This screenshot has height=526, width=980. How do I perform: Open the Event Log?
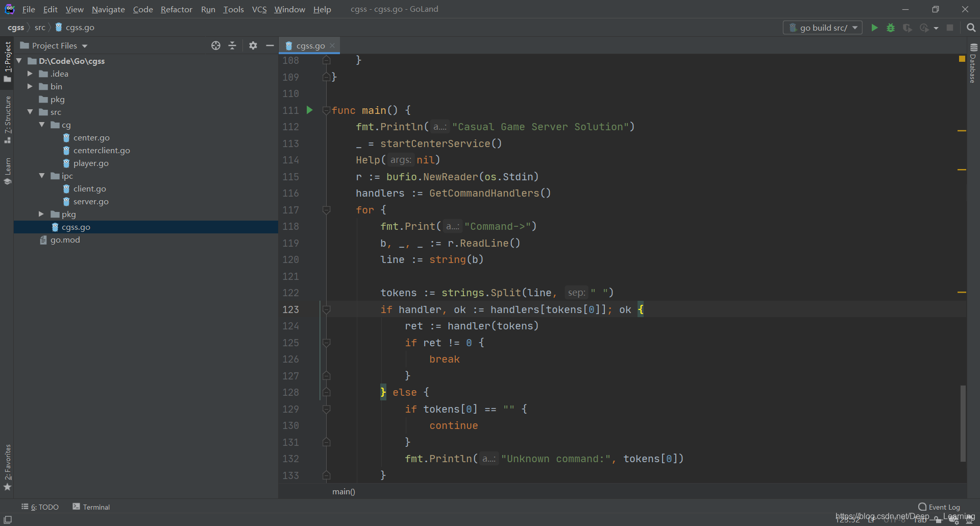(939, 507)
